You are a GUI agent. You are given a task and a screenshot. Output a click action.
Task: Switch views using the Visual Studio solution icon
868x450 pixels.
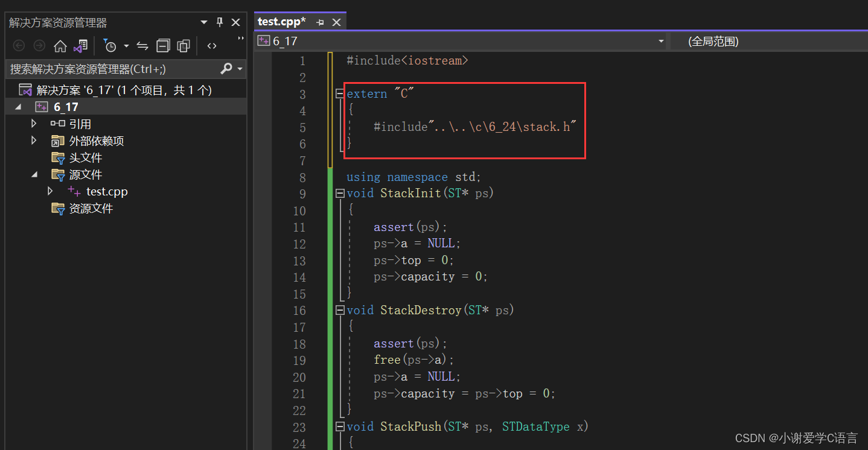(x=81, y=46)
